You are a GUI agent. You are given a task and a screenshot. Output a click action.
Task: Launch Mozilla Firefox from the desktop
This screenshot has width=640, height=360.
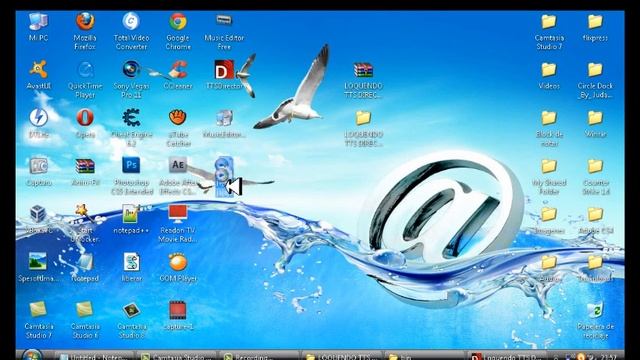click(x=85, y=22)
